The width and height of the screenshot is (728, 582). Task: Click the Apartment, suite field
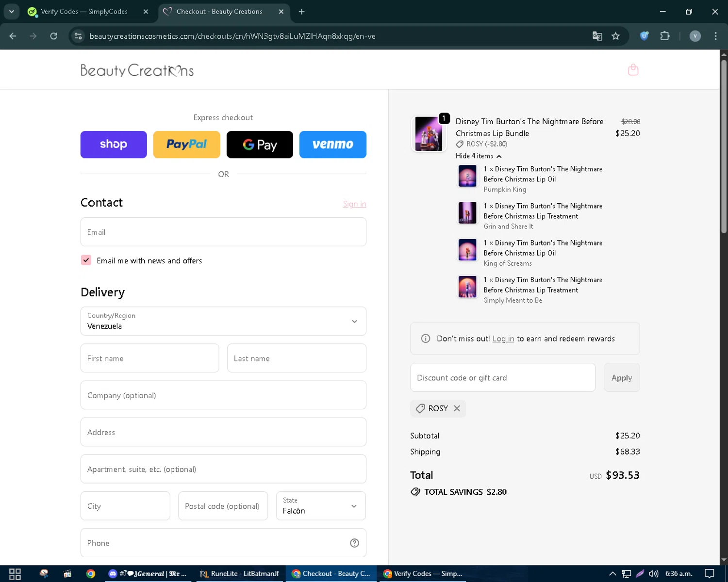tap(223, 469)
